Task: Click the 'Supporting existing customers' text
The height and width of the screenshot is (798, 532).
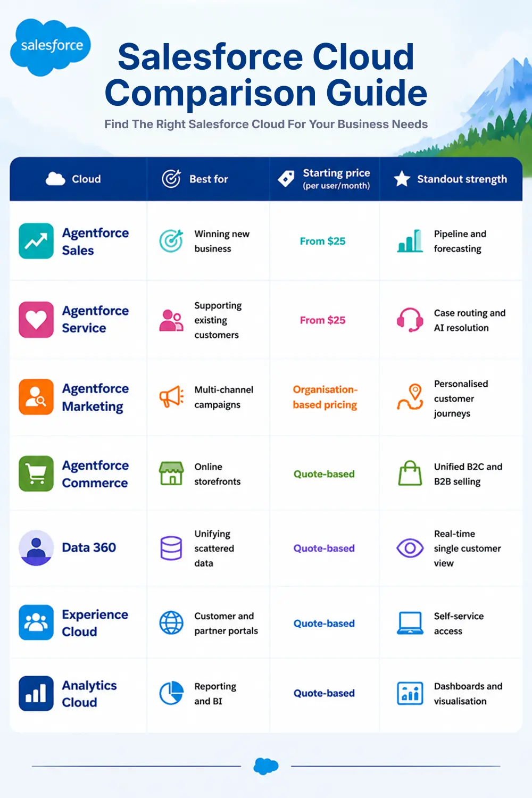Action: click(218, 320)
